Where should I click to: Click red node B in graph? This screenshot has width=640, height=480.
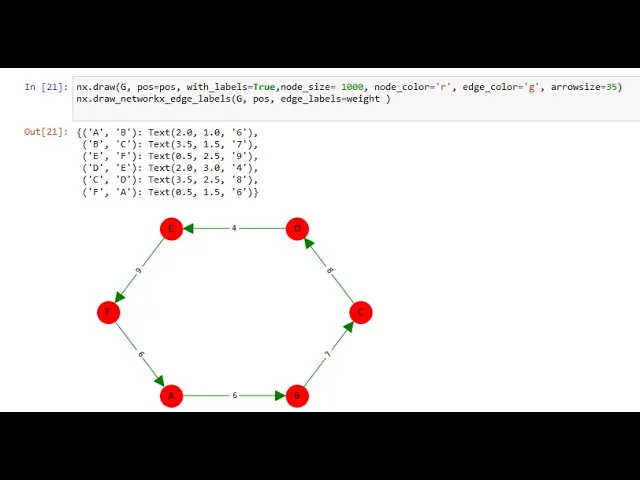pyautogui.click(x=297, y=396)
